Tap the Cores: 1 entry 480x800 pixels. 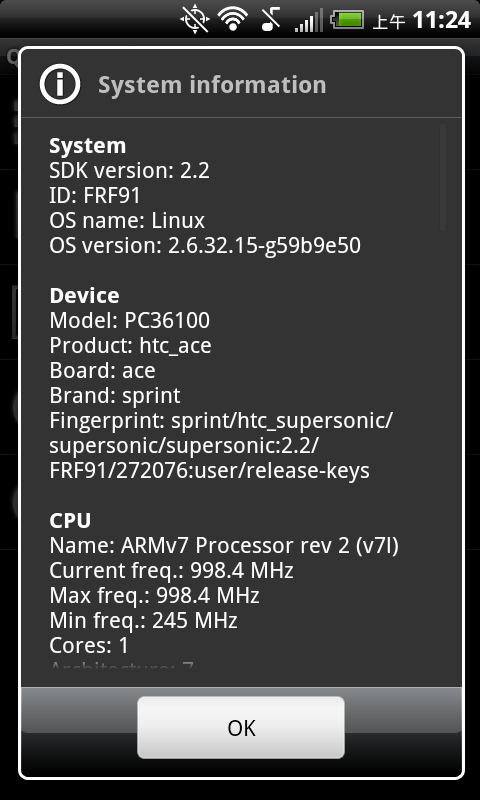(89, 646)
